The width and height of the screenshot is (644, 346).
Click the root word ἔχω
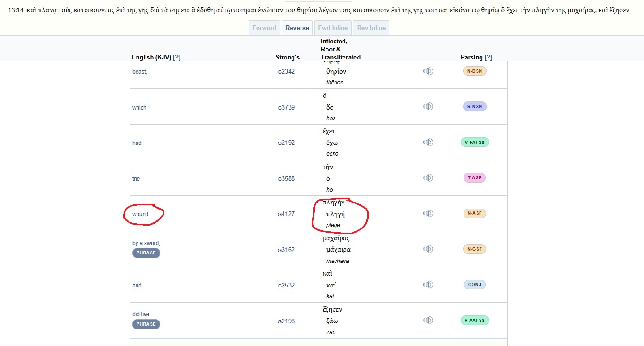point(332,143)
